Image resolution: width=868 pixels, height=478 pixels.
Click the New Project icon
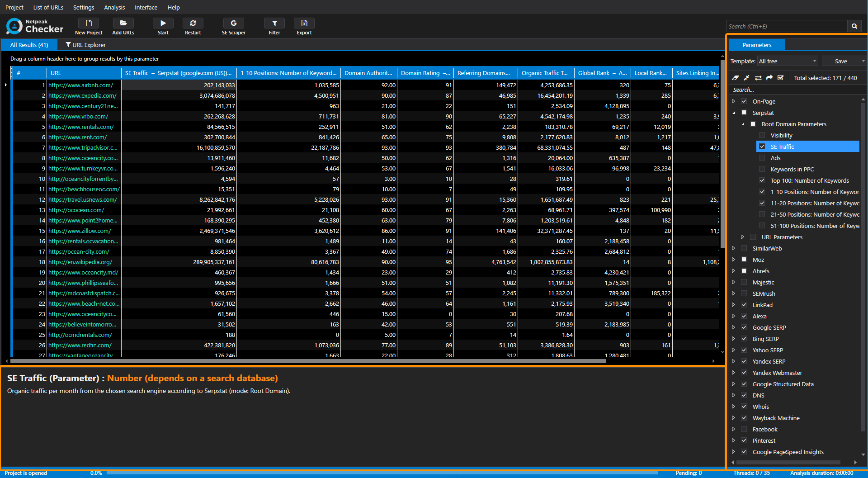click(89, 23)
